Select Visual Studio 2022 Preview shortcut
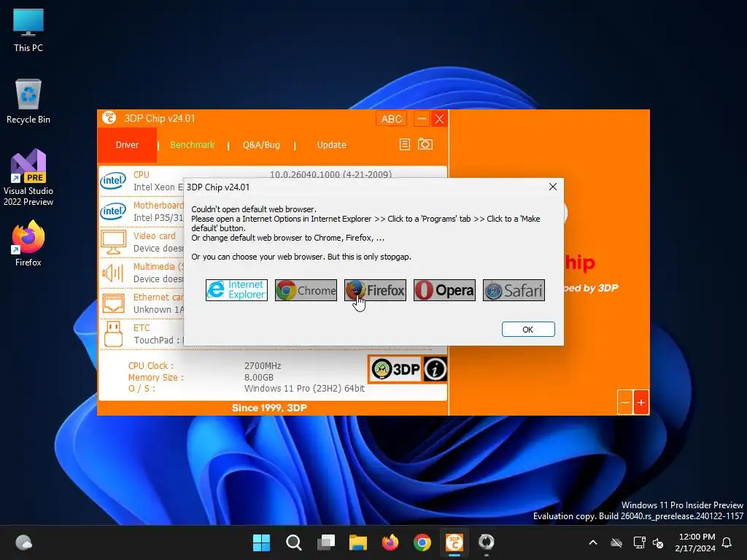This screenshot has height=560, width=747. [x=28, y=178]
